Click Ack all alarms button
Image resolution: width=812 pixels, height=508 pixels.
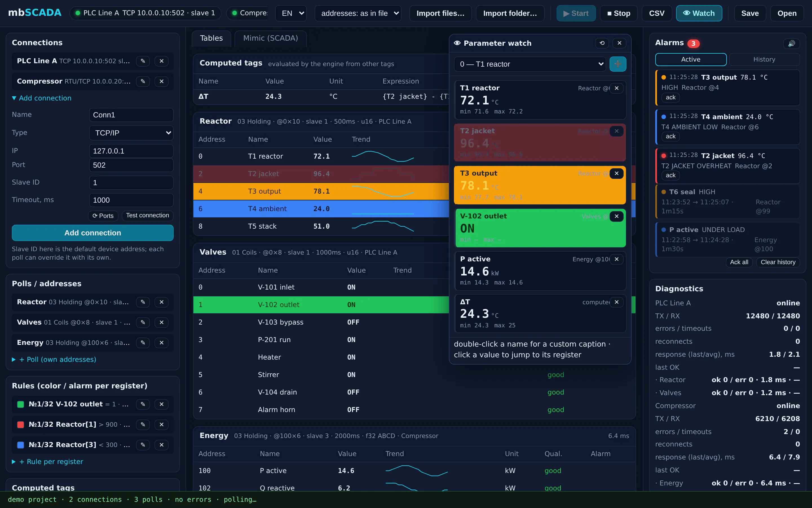click(x=739, y=262)
